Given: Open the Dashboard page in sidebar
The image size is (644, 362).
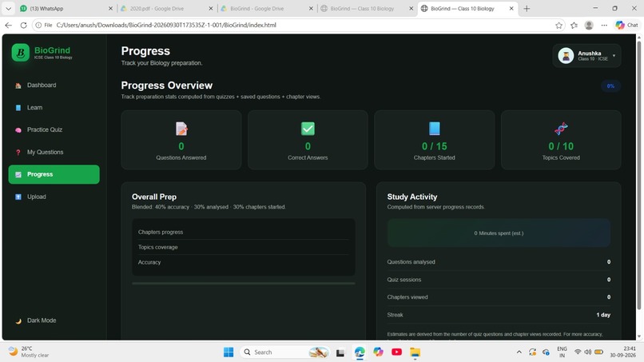Looking at the screenshot, I should [54, 85].
